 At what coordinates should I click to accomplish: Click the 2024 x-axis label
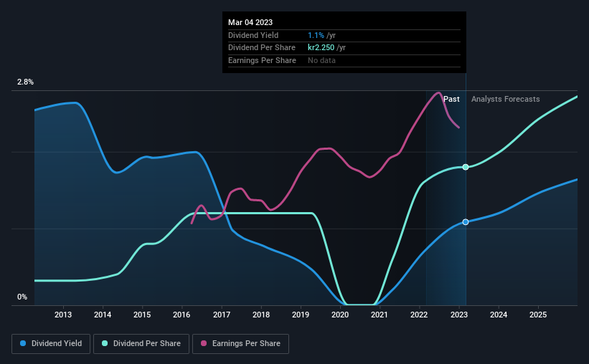tap(499, 315)
